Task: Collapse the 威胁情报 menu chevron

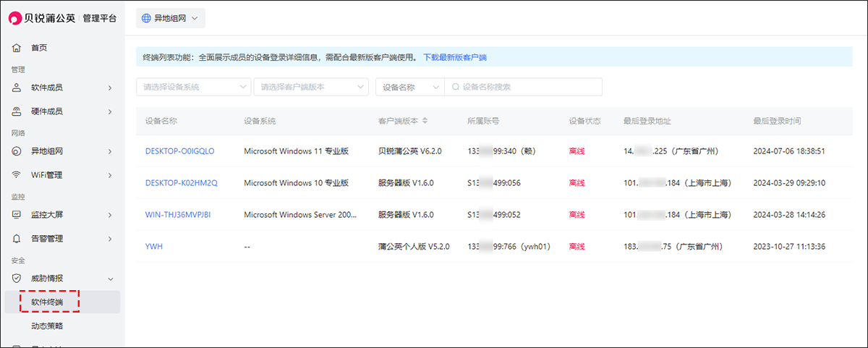Action: [x=110, y=279]
